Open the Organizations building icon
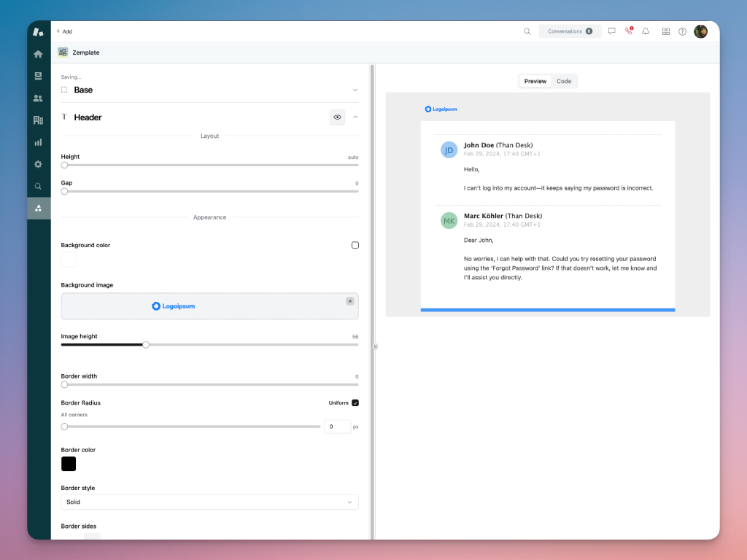 [x=38, y=120]
